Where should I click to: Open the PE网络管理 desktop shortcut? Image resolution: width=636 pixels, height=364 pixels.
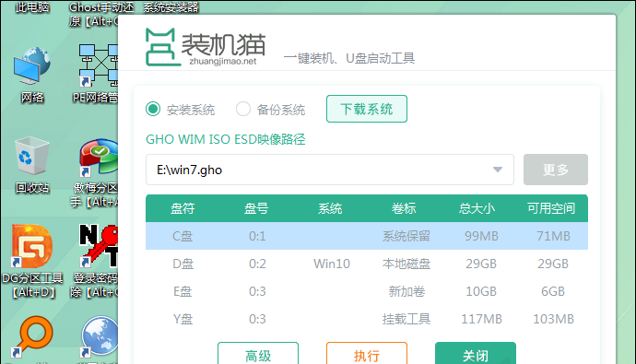(98, 66)
